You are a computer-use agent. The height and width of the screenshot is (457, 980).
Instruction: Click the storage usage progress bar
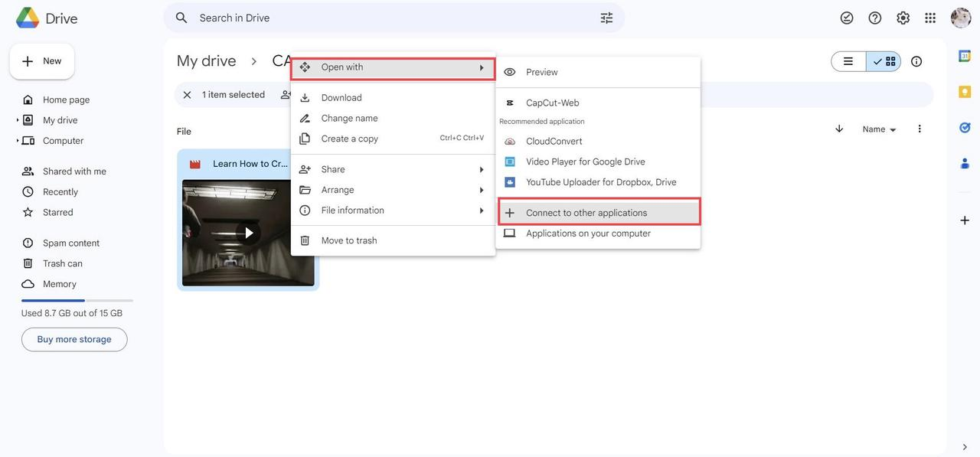pos(77,301)
